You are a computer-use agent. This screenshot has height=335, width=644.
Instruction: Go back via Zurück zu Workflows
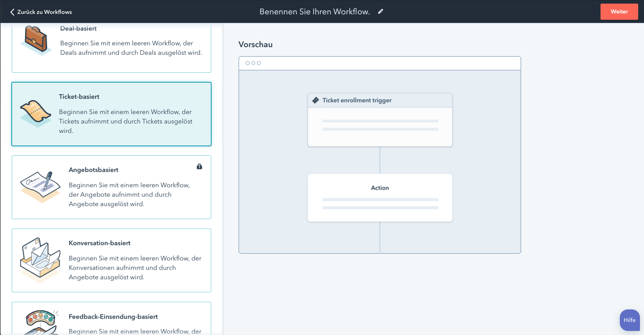point(41,12)
